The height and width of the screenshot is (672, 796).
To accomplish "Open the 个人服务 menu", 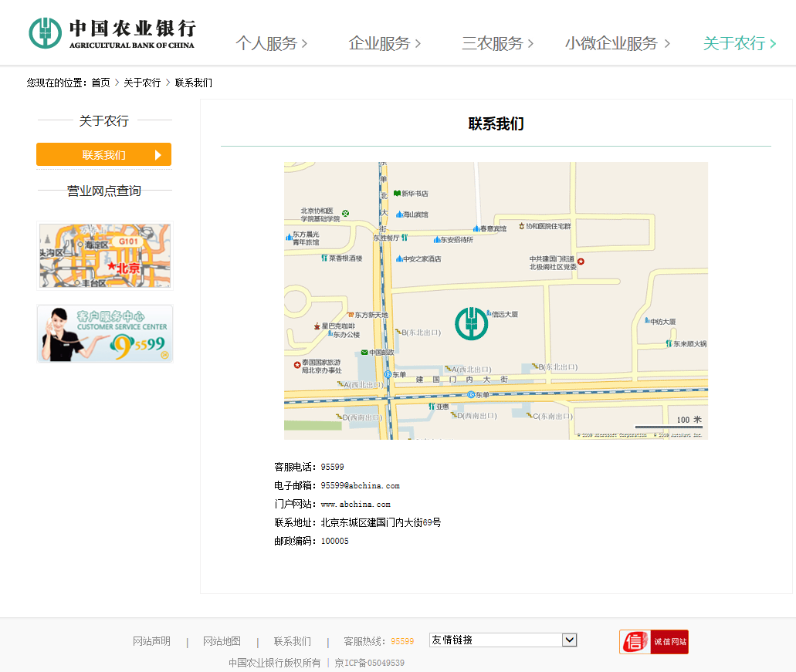I will pyautogui.click(x=272, y=44).
